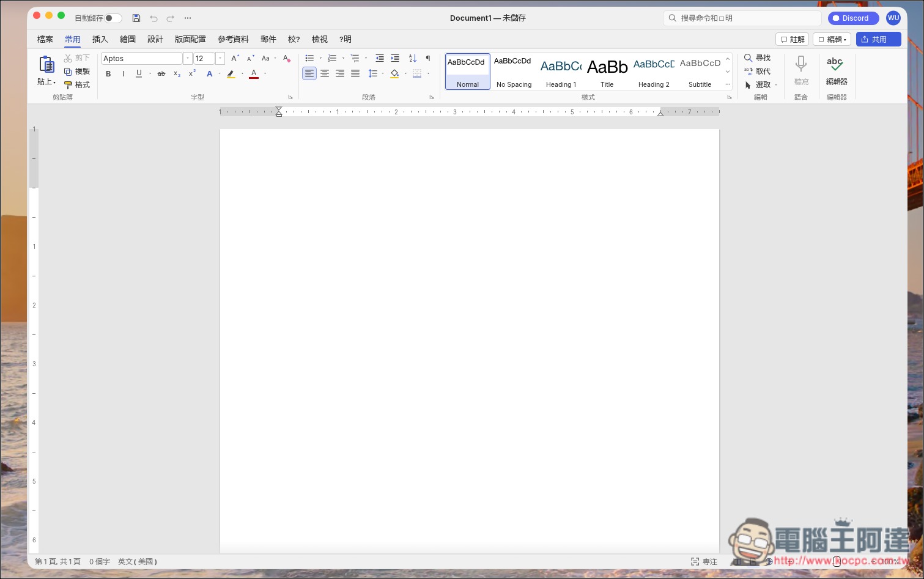
Task: Sort text with the A-Z sort icon
Action: (413, 59)
